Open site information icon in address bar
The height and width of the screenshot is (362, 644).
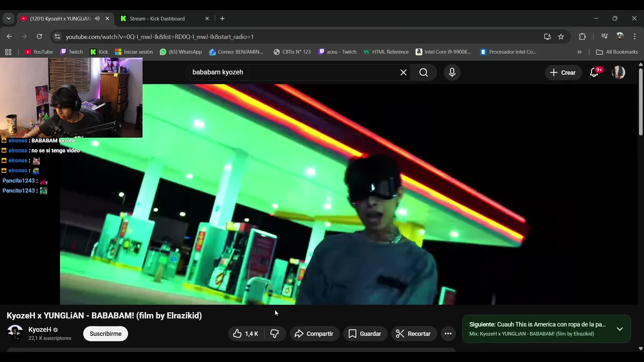57,36
